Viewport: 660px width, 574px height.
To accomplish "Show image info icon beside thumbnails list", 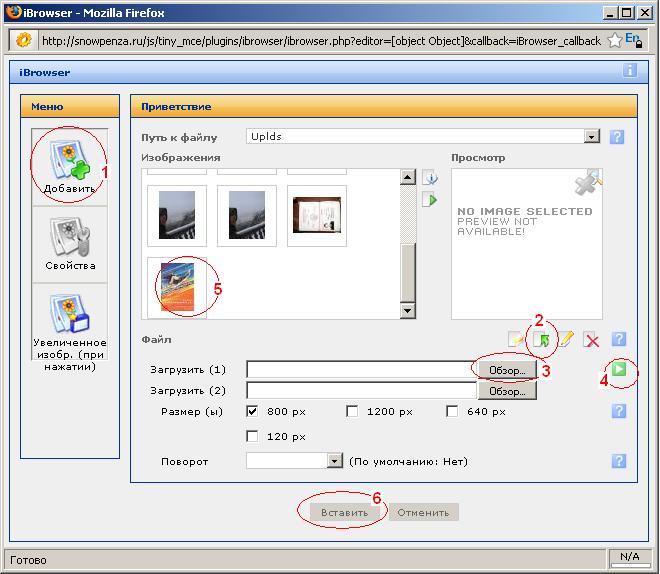I will pos(430,178).
